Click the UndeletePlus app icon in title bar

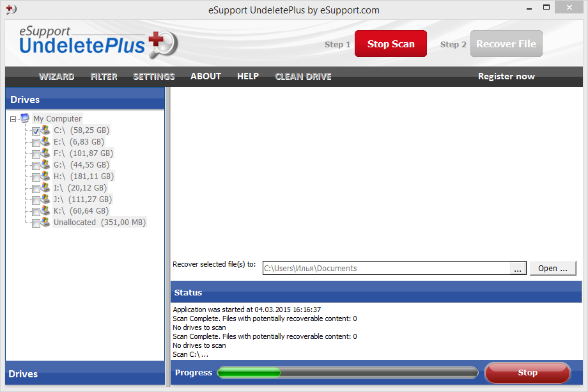[x=12, y=9]
